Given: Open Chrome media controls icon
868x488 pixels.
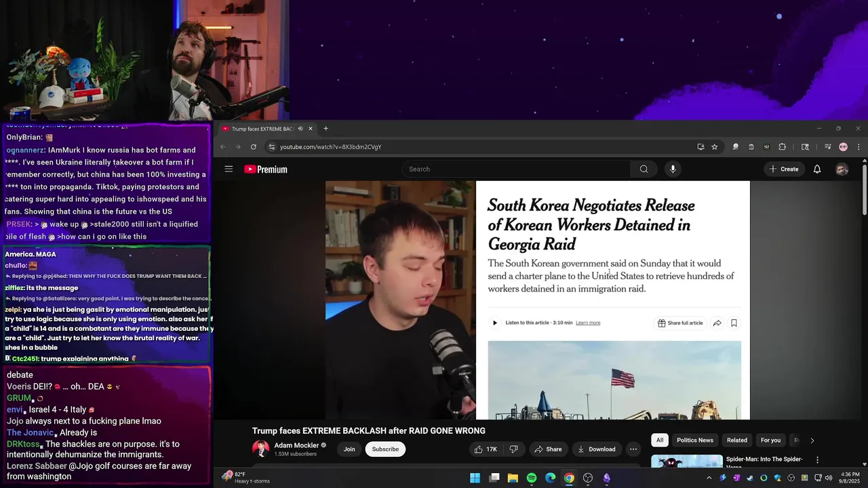Looking at the screenshot, I should [x=827, y=146].
